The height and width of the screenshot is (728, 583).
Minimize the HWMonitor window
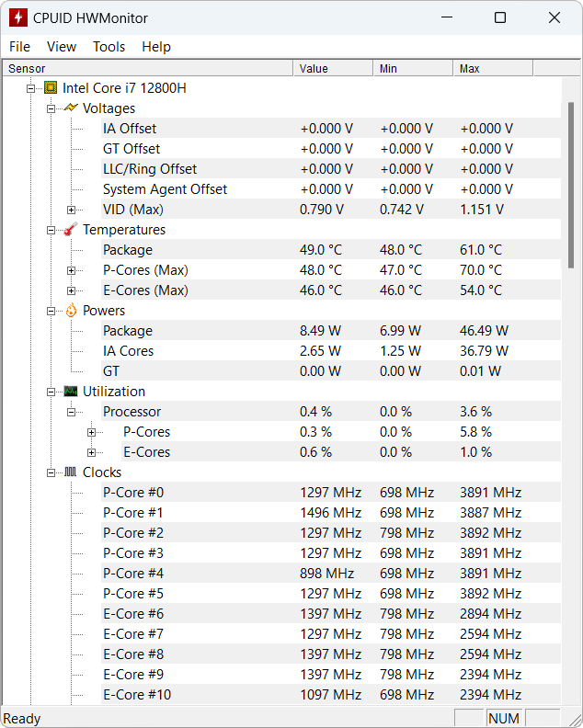click(447, 17)
